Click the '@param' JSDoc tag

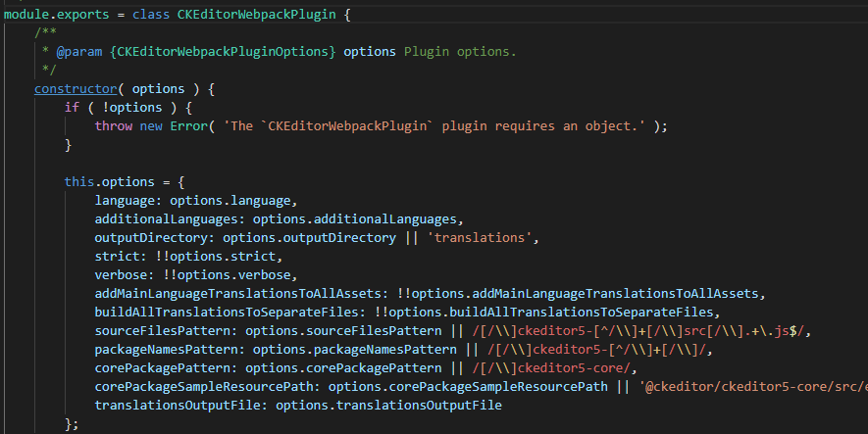click(x=79, y=52)
